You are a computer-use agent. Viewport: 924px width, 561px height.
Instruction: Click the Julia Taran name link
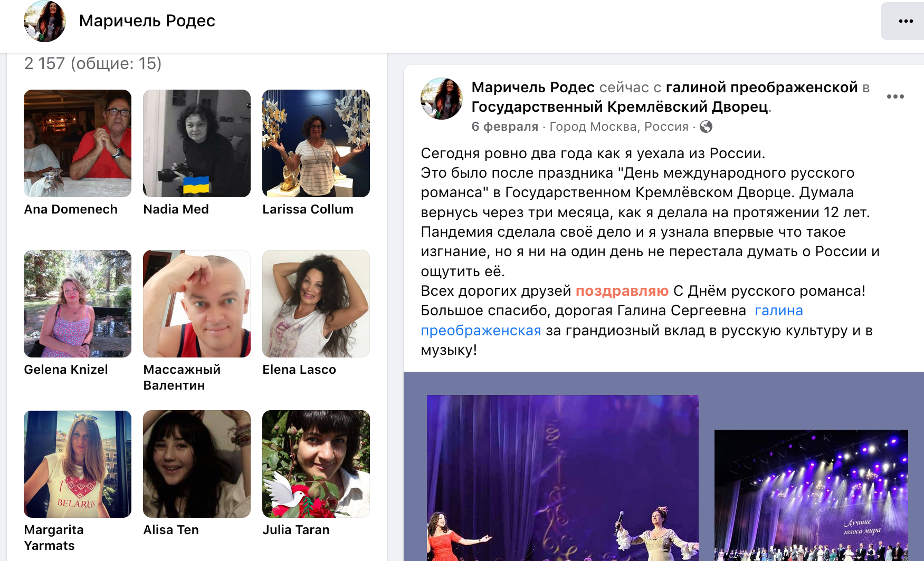click(x=296, y=530)
